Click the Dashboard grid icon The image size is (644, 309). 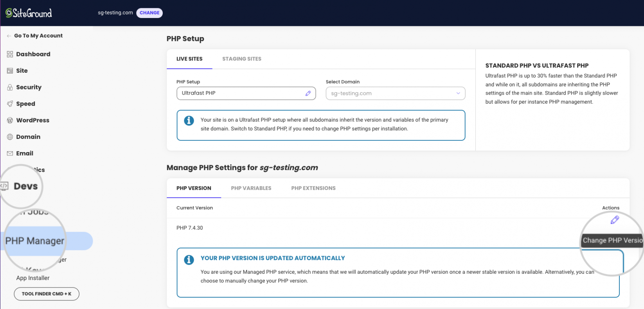pyautogui.click(x=10, y=54)
